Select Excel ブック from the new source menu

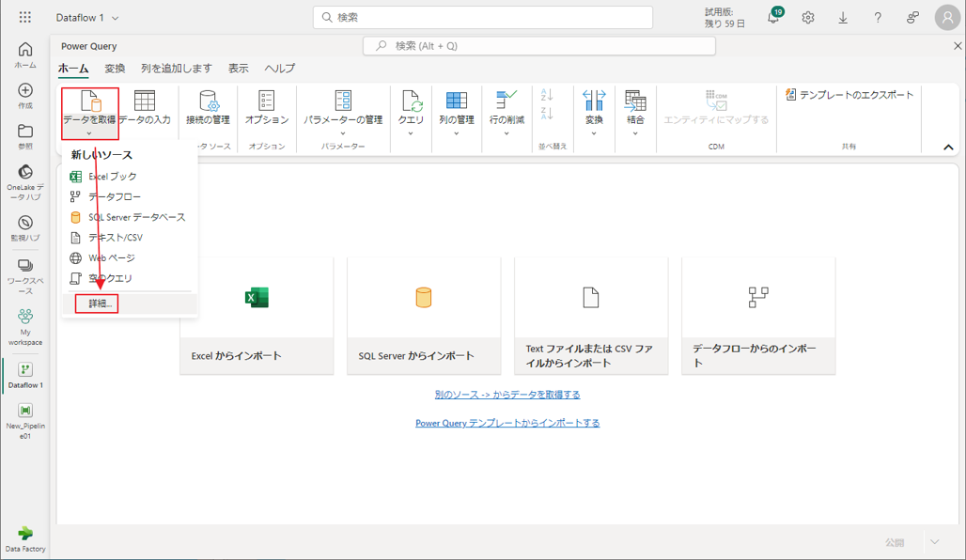coord(112,177)
